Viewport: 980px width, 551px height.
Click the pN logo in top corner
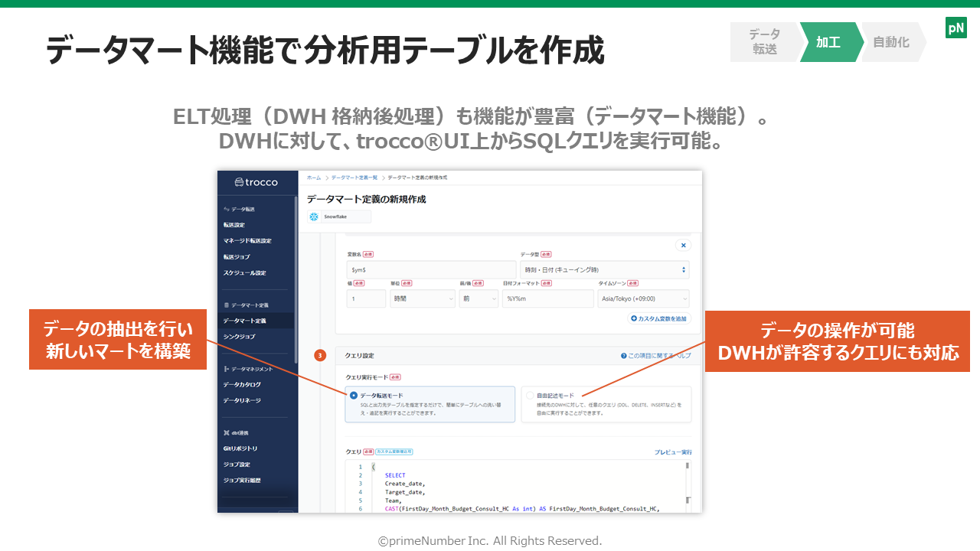(955, 28)
